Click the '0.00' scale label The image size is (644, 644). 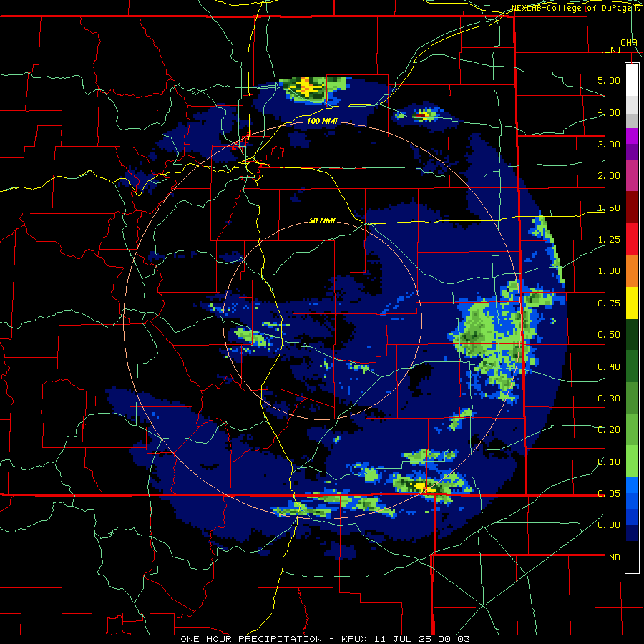click(609, 525)
